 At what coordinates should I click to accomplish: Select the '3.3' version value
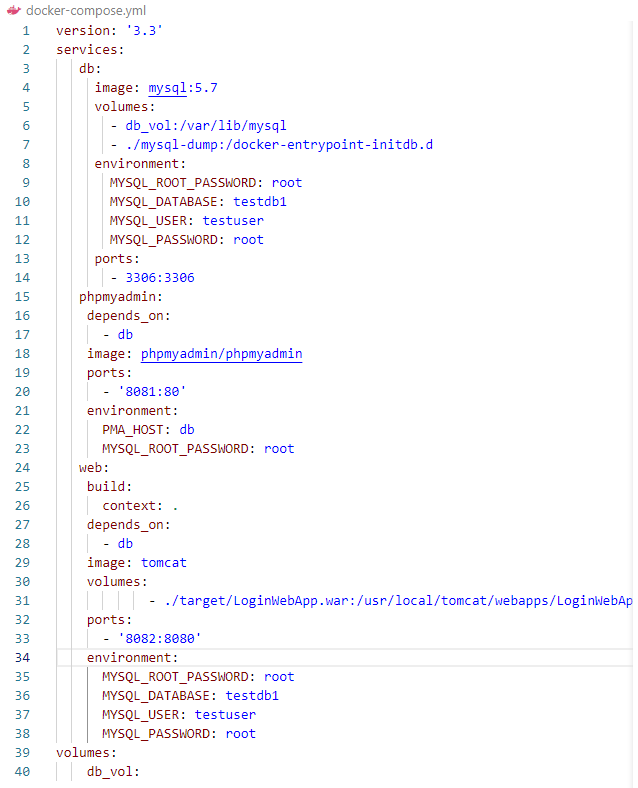144,31
